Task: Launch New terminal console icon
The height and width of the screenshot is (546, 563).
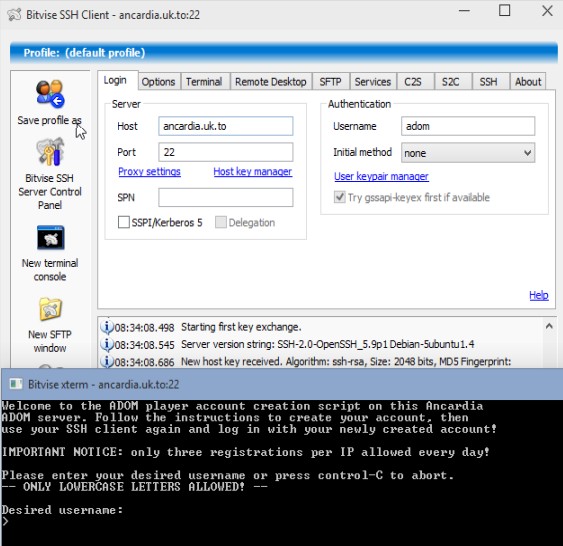Action: pos(51,238)
